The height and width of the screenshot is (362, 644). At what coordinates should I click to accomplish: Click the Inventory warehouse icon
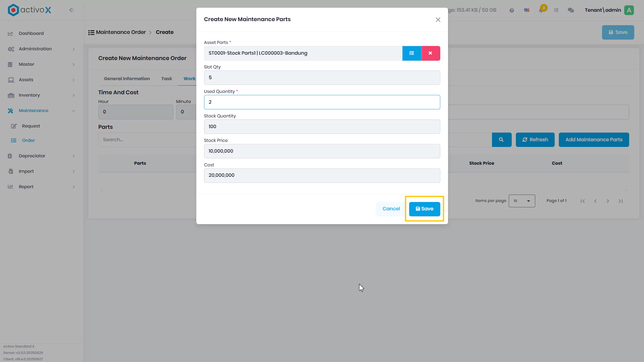tap(11, 95)
